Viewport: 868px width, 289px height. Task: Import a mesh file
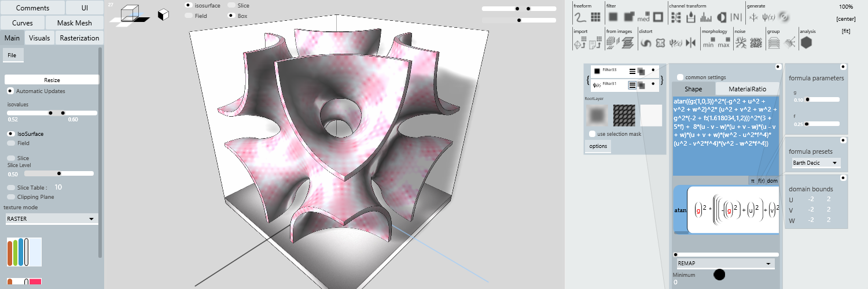tap(580, 42)
